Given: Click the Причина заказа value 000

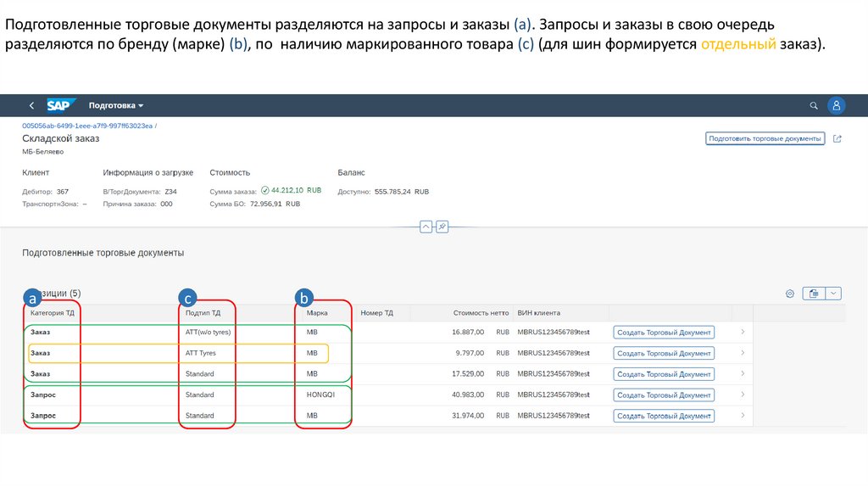Looking at the screenshot, I should tap(166, 204).
